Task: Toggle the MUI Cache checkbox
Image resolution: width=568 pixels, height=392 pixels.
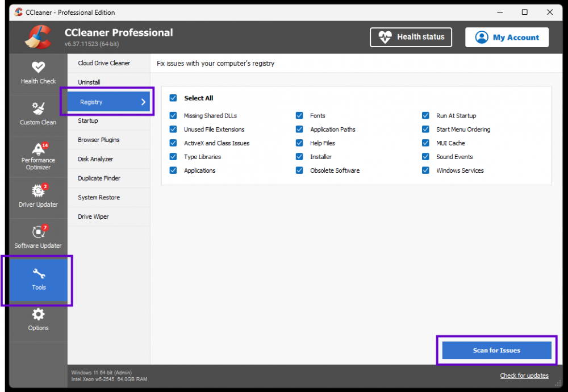Action: (425, 143)
